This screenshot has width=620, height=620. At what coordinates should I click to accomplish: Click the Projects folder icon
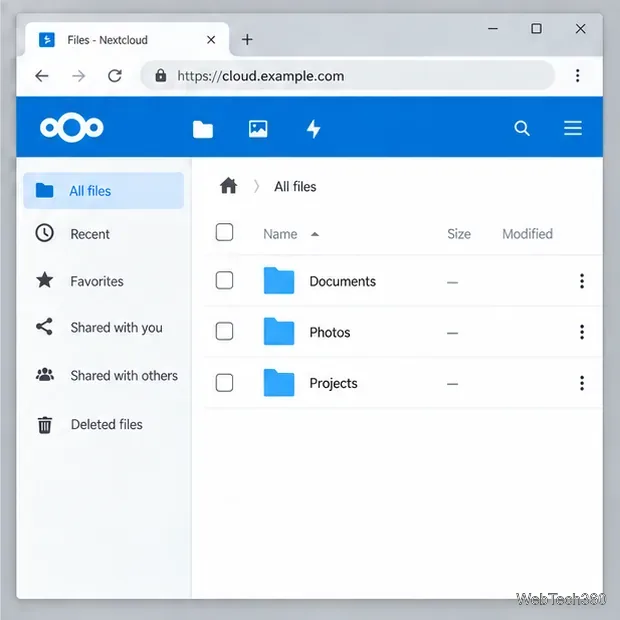pos(279,382)
